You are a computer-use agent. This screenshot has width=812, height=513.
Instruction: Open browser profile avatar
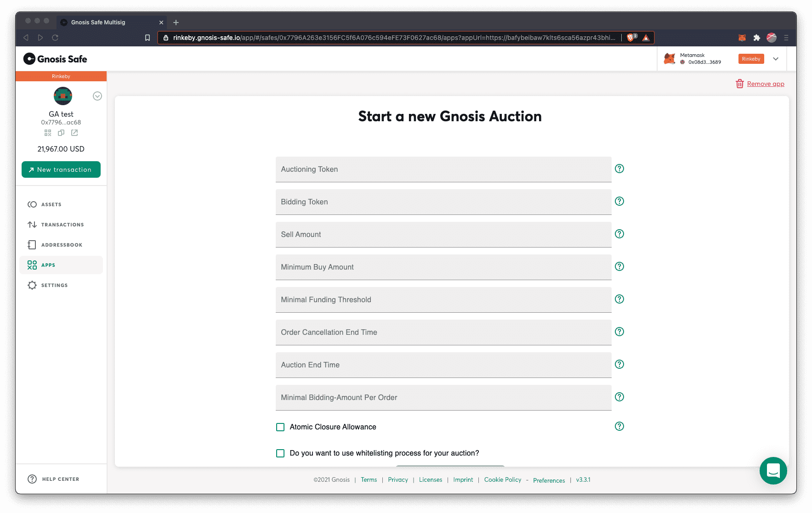[772, 38]
